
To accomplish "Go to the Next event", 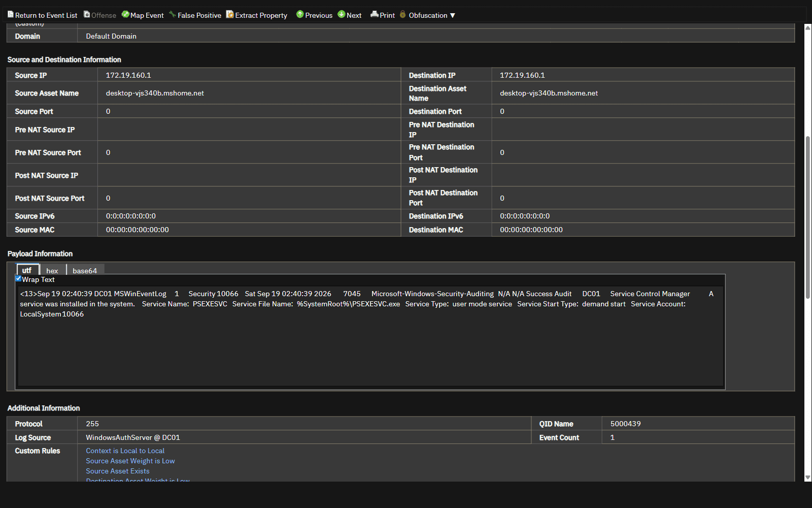I will click(x=350, y=15).
